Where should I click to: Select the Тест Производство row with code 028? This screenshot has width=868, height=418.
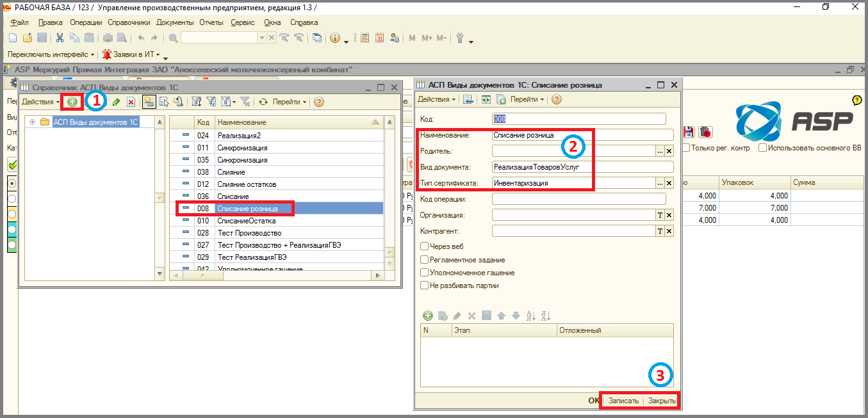pyautogui.click(x=276, y=233)
